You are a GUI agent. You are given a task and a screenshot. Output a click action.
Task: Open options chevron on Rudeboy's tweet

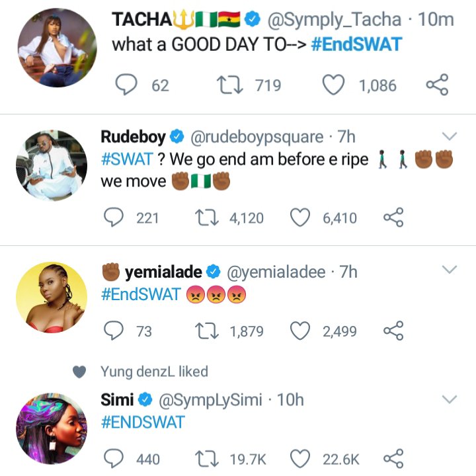click(449, 137)
